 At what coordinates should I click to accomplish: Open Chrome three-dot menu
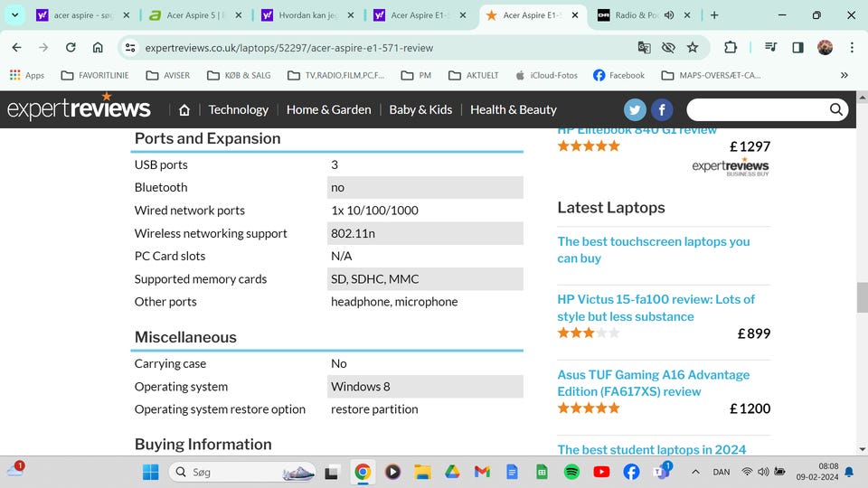[852, 48]
